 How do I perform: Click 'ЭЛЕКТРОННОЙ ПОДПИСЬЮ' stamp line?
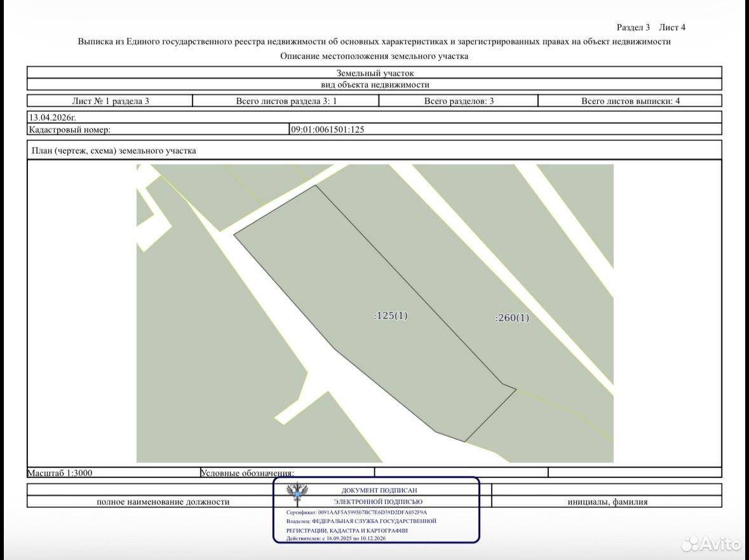pyautogui.click(x=378, y=502)
